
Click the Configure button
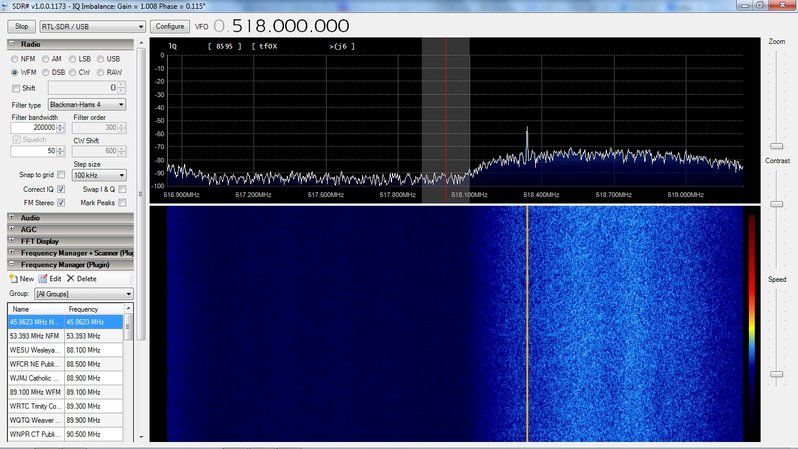(x=170, y=26)
